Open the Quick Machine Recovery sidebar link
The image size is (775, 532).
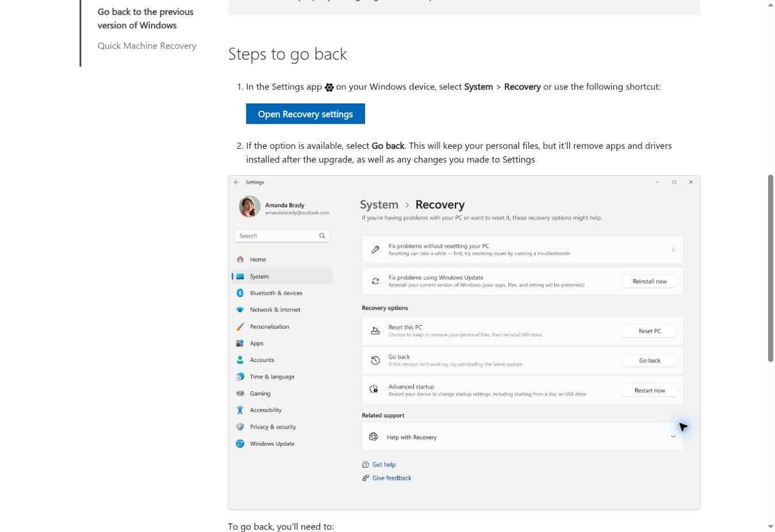point(147,45)
